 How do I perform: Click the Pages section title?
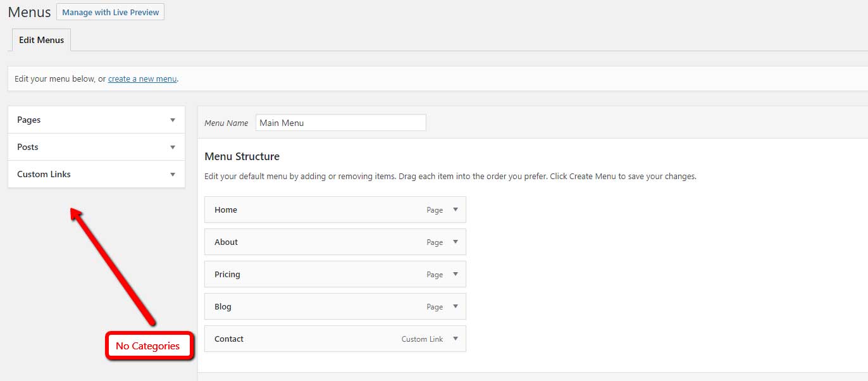point(29,120)
